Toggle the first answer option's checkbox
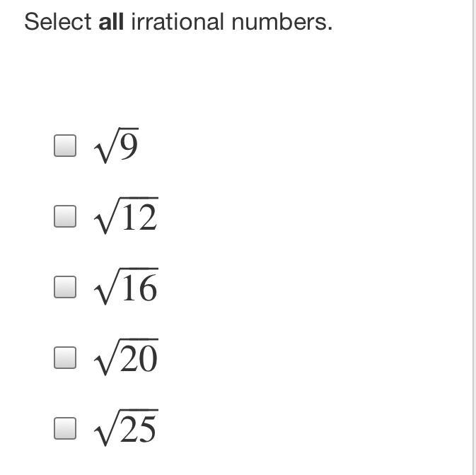This screenshot has height=475, width=476. [x=65, y=146]
